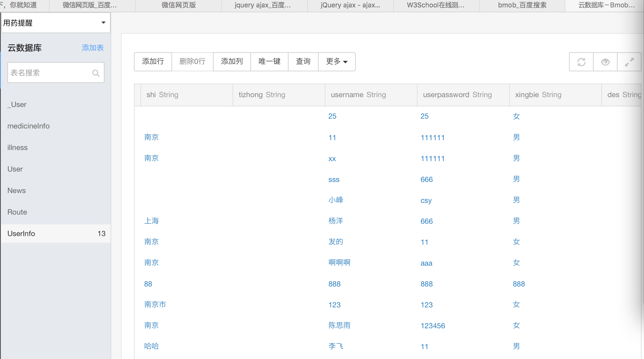
Task: Click the username String column header
Action: [x=358, y=95]
